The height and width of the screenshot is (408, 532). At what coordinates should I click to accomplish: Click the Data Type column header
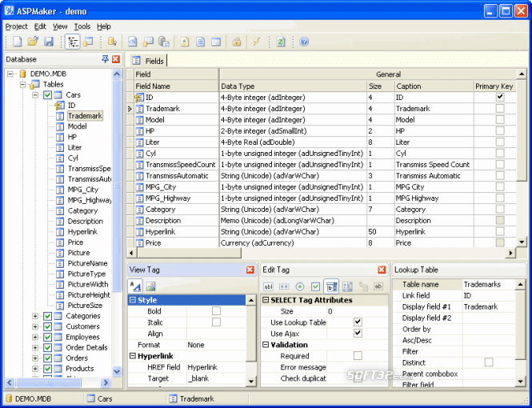coord(293,86)
